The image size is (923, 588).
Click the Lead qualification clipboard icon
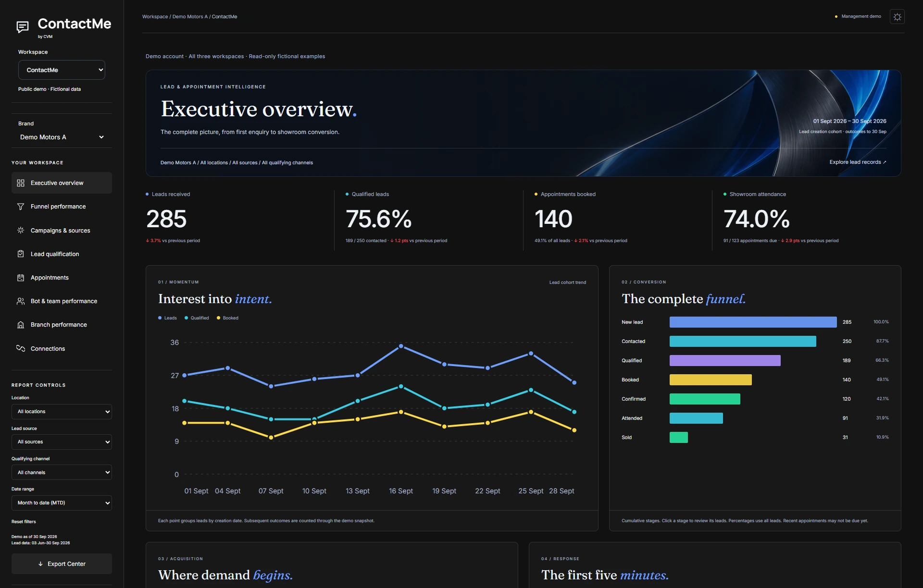[x=21, y=254]
